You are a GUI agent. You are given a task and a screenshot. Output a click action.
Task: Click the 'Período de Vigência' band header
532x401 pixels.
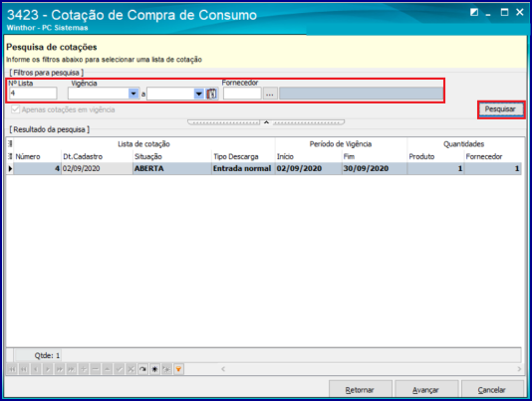341,144
